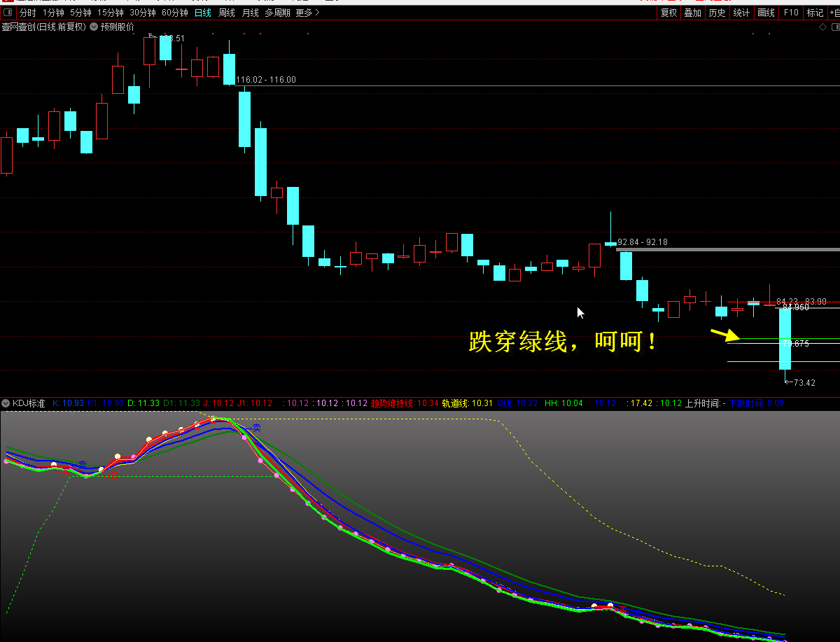
Task: Expand the main chart indicator dropdown arrow
Action: (x=94, y=27)
